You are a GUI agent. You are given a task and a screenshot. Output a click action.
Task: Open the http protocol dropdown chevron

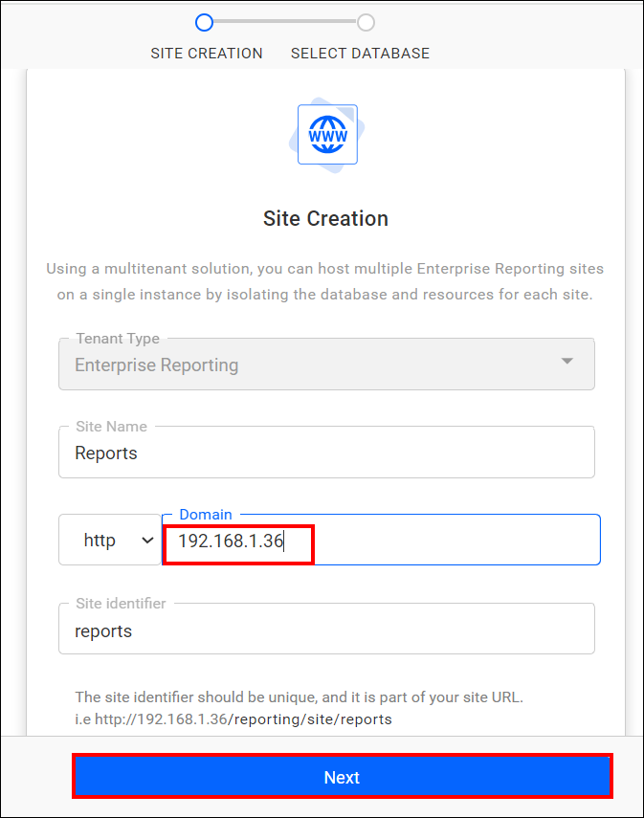click(x=147, y=541)
